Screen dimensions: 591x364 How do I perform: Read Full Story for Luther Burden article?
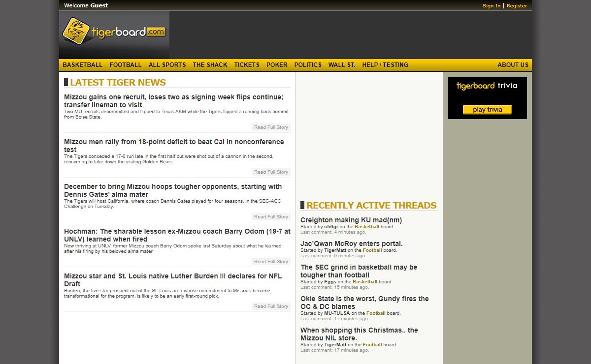click(x=271, y=306)
